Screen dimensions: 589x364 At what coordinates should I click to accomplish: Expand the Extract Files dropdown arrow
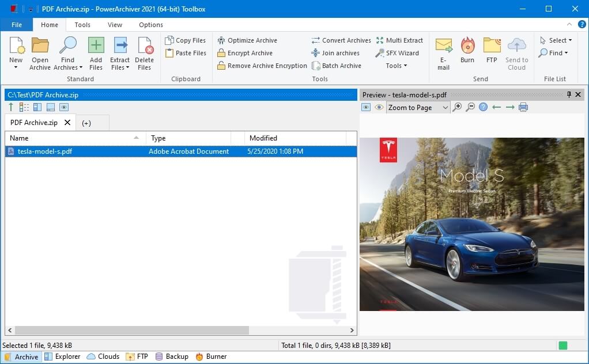point(128,67)
